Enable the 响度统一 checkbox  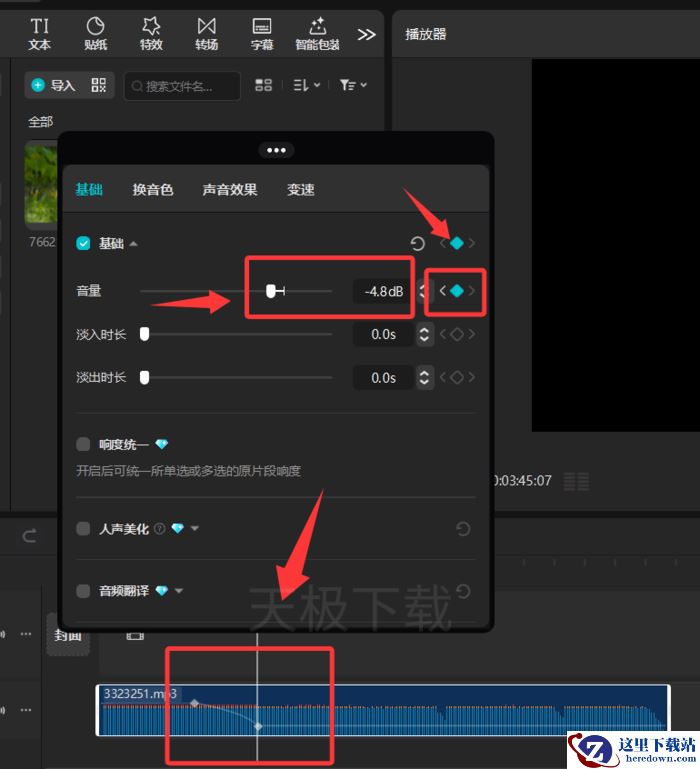click(83, 444)
